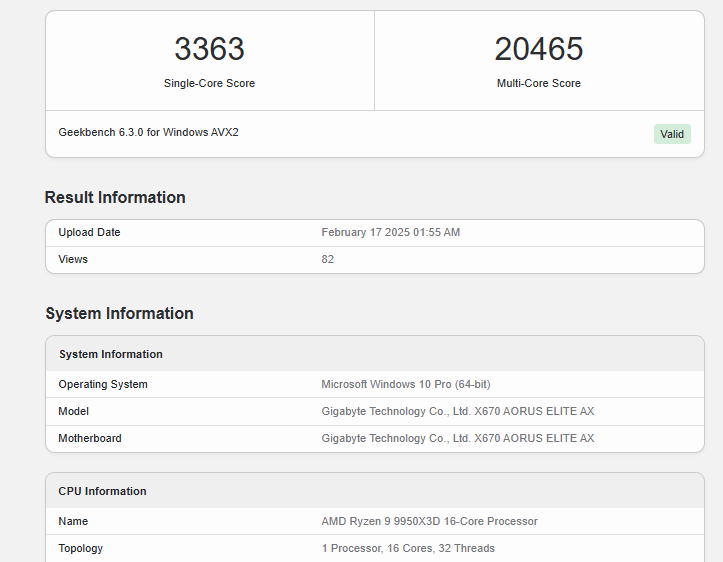Click the Operating System row label

pyautogui.click(x=103, y=384)
